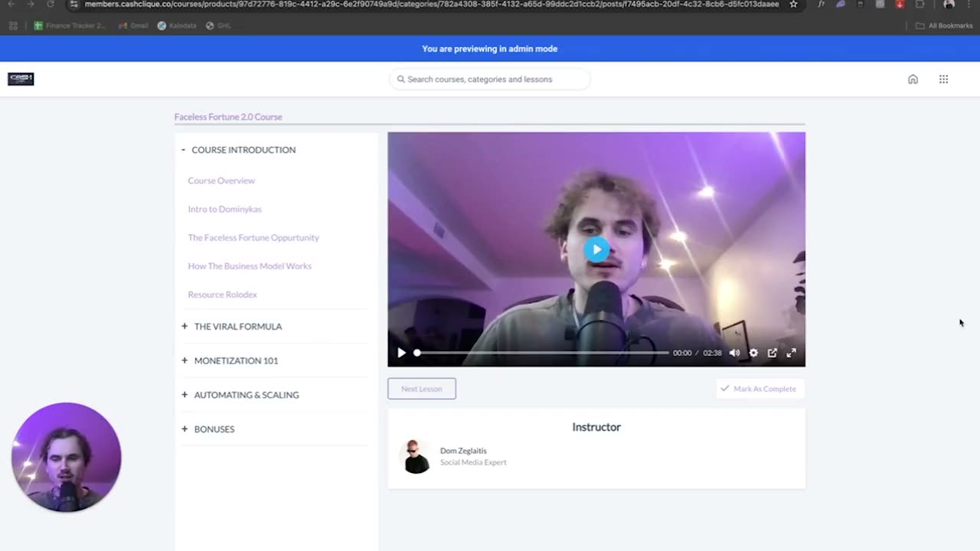This screenshot has height=551, width=980.
Task: Open the All Bookmarks folder
Action: click(944, 25)
